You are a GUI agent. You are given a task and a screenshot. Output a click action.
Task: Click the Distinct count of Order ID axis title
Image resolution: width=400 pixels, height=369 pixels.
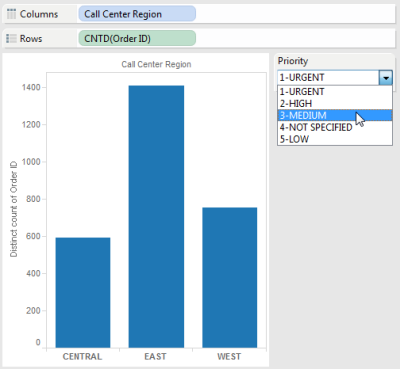pos(13,209)
